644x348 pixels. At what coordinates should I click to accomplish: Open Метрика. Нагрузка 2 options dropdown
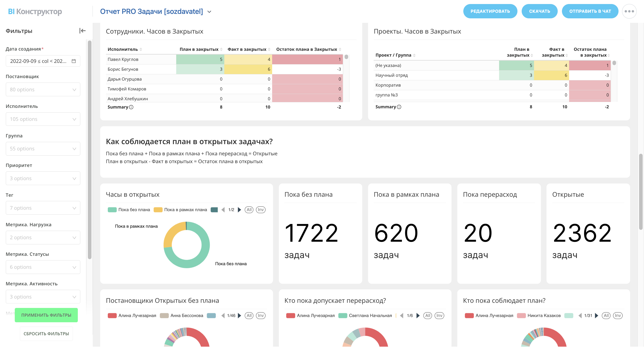pos(43,237)
